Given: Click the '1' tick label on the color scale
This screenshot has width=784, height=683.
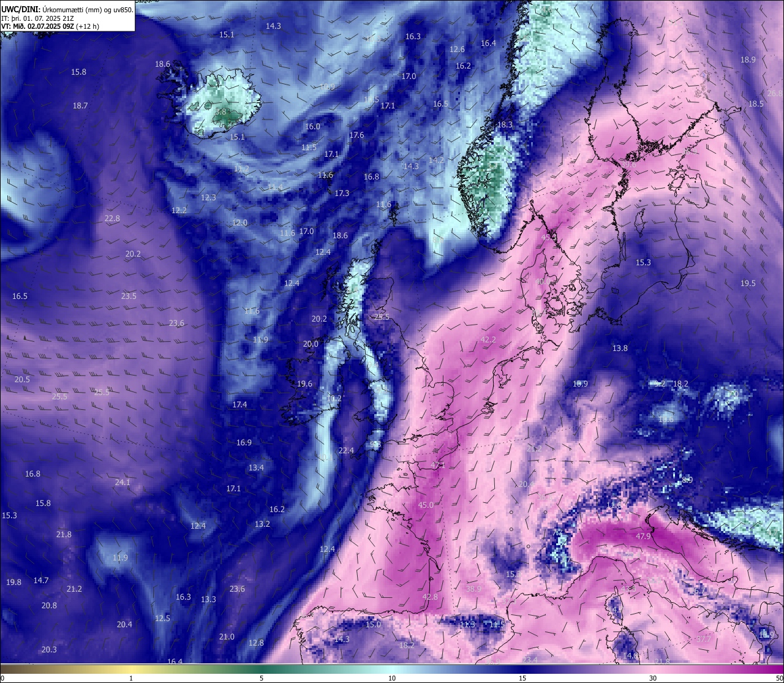Looking at the screenshot, I should pos(131,678).
